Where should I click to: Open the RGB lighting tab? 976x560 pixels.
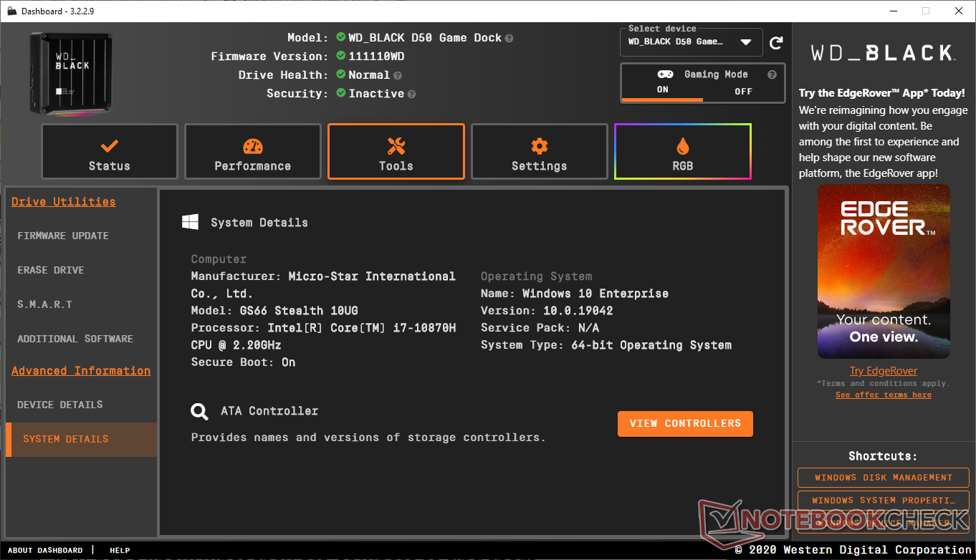683,152
